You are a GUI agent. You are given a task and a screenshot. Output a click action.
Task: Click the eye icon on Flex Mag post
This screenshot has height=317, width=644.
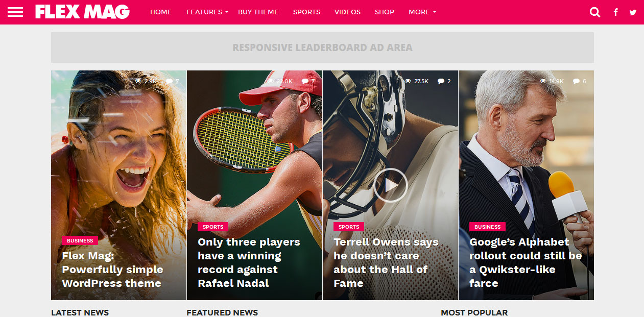138,81
